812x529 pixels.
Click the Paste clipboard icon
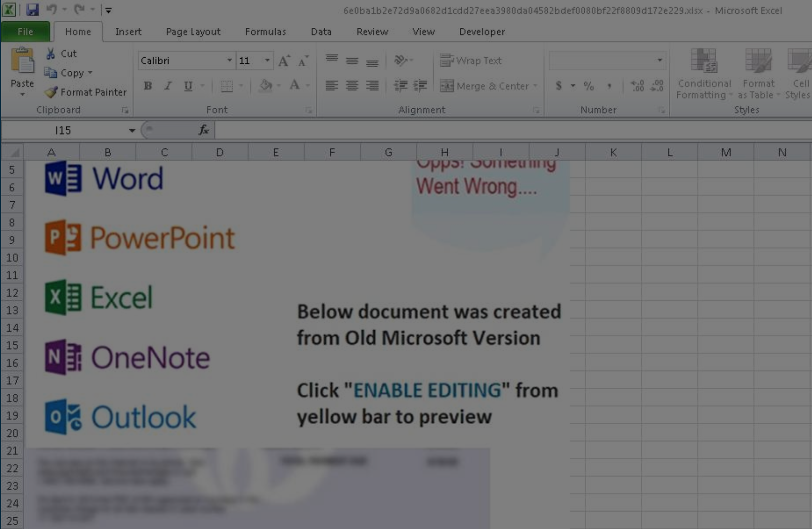click(x=22, y=61)
